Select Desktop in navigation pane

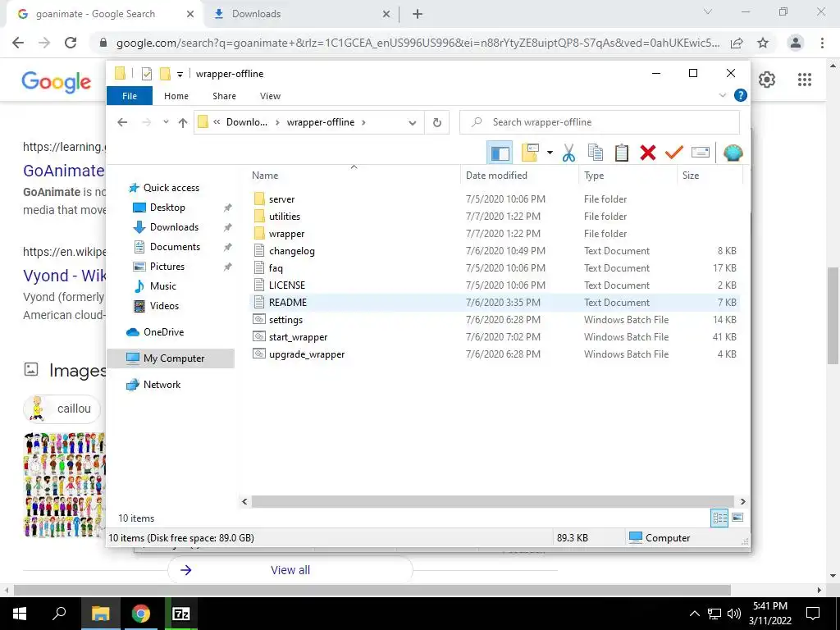tap(167, 208)
